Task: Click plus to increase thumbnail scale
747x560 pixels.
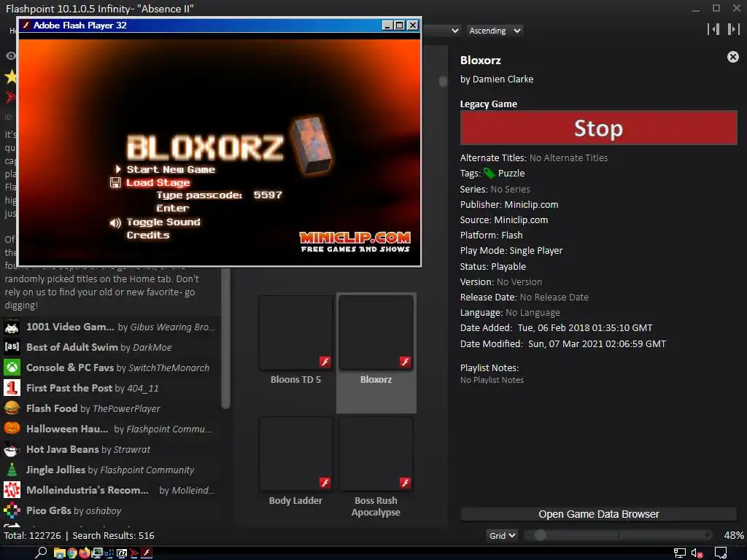Action: point(708,535)
